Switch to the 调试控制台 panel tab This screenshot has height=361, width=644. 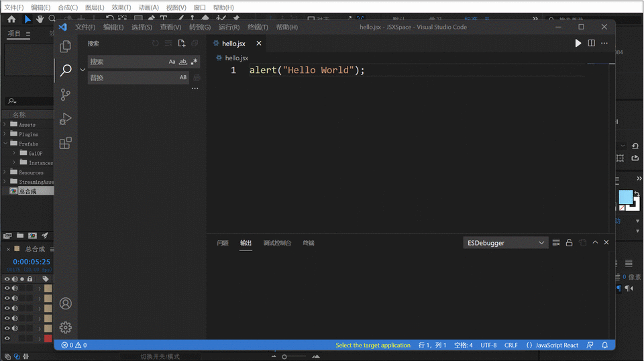(x=277, y=243)
